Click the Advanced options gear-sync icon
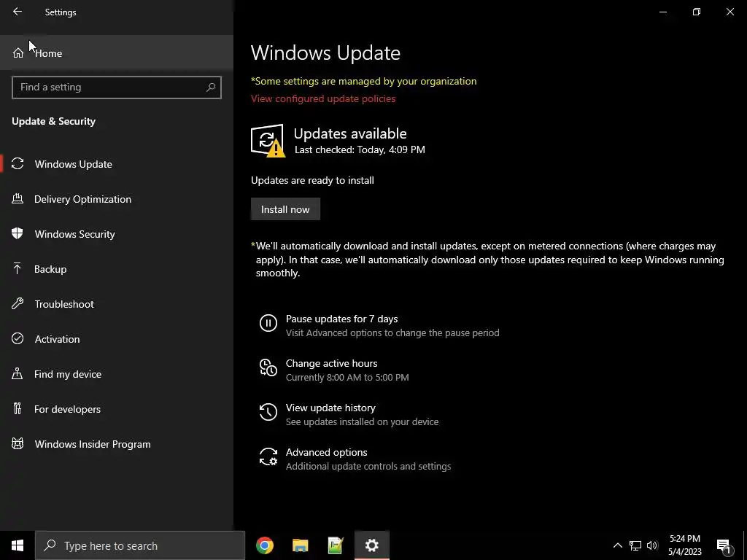The image size is (747, 560). [x=268, y=456]
